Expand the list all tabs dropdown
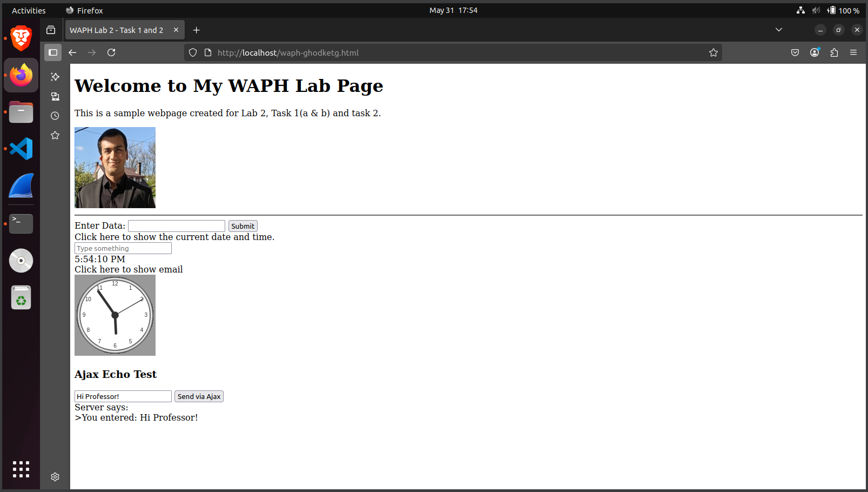This screenshot has width=868, height=492. point(779,30)
